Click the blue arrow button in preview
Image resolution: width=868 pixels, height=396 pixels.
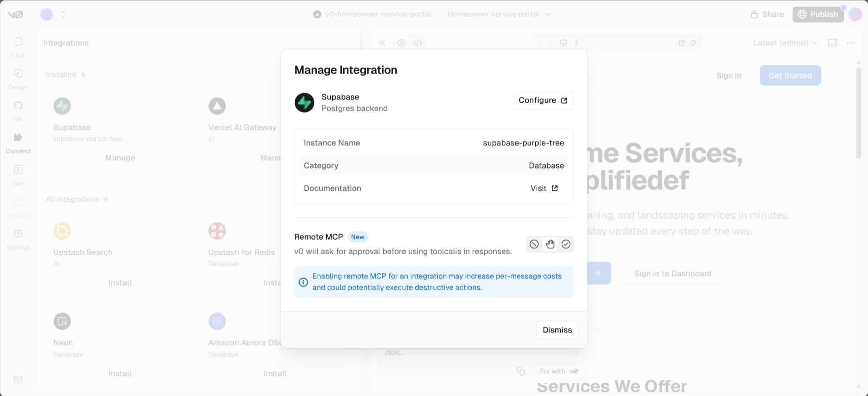point(598,273)
